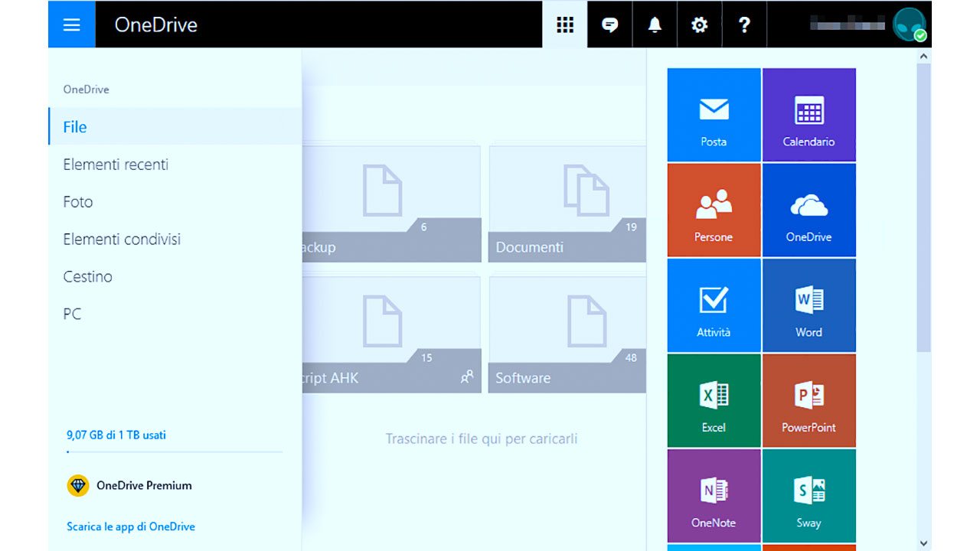Open the notifications bell panel
This screenshot has height=551, width=980.
pos(655,24)
